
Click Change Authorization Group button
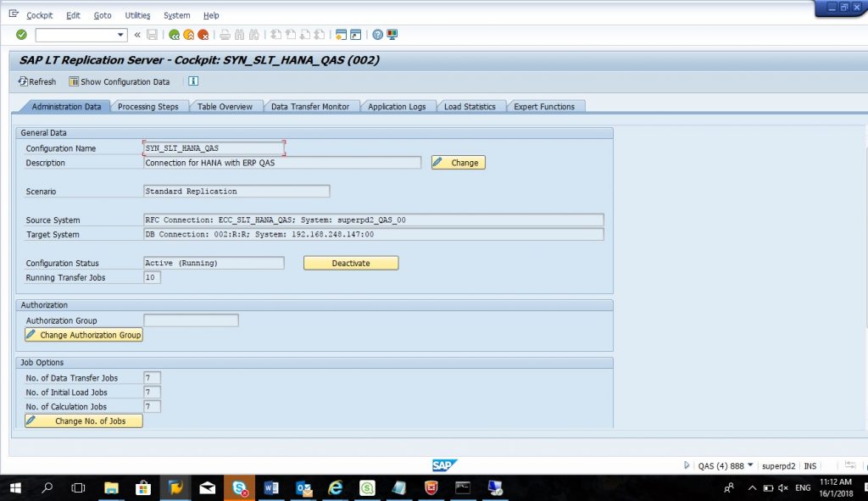(84, 335)
